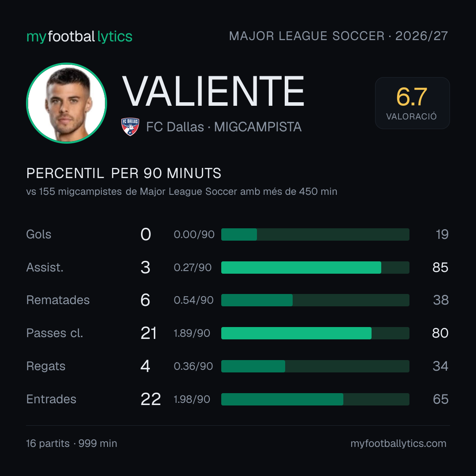
Task: Click the 6.7 Valoració rating badge
Action: (x=412, y=103)
